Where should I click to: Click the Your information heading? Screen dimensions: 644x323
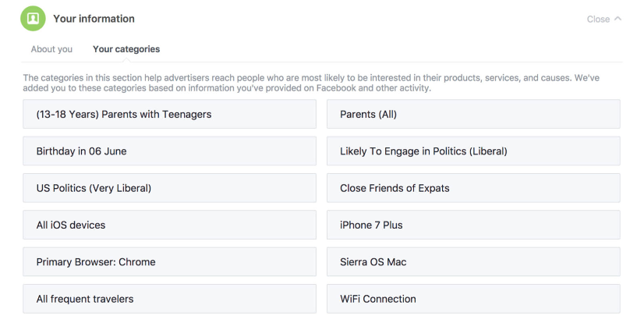(x=94, y=19)
